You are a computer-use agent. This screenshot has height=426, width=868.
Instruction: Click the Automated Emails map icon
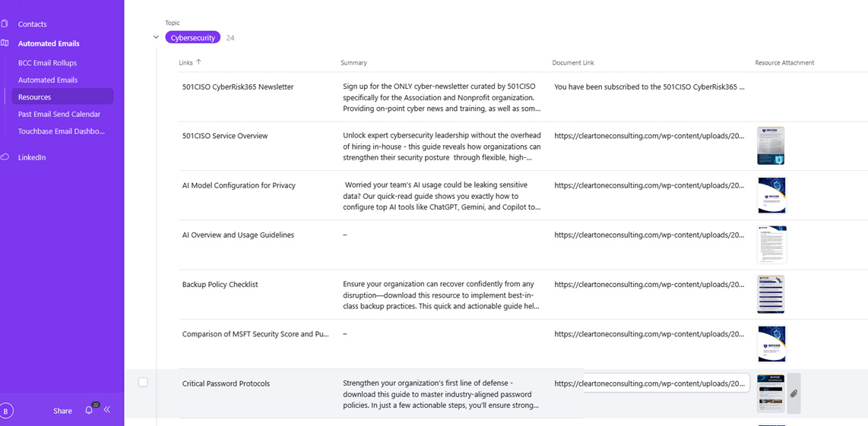click(5, 43)
